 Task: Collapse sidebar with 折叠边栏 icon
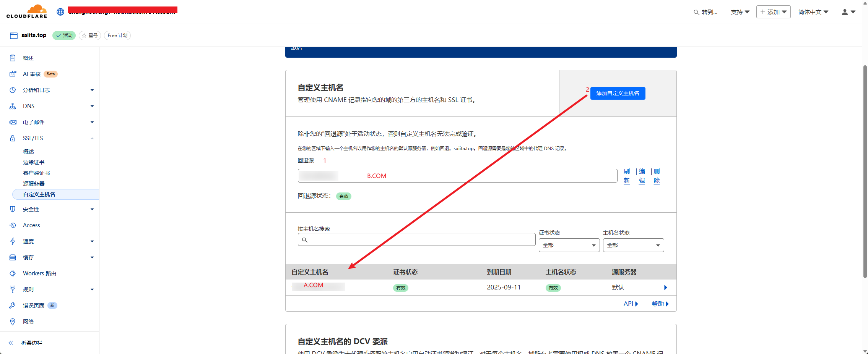(11, 343)
